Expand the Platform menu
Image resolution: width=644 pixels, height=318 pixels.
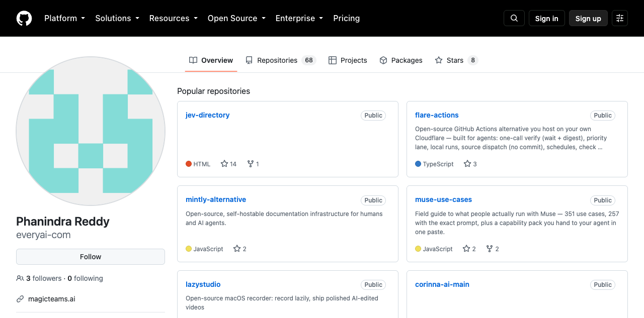click(x=64, y=18)
